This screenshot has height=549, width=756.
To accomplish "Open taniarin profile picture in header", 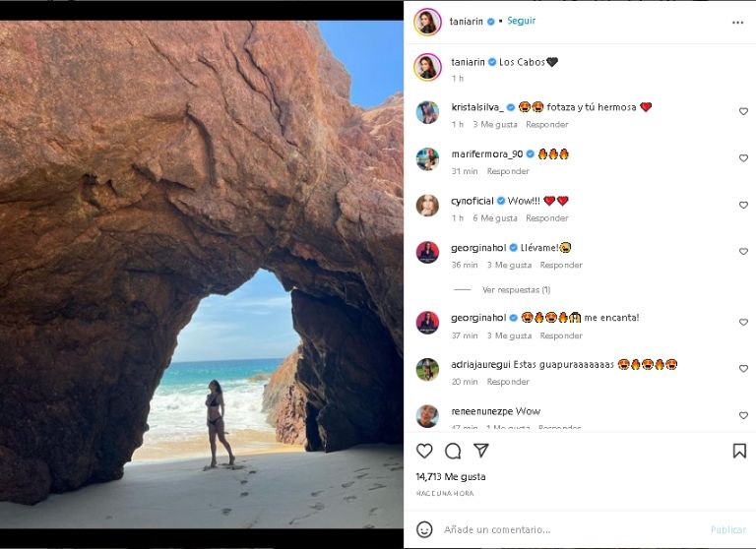I will pos(427,22).
